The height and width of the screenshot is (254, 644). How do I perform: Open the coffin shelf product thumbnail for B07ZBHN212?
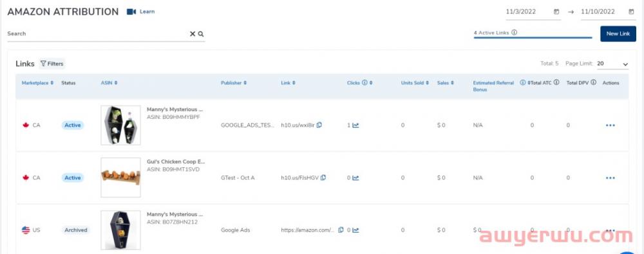(x=121, y=230)
